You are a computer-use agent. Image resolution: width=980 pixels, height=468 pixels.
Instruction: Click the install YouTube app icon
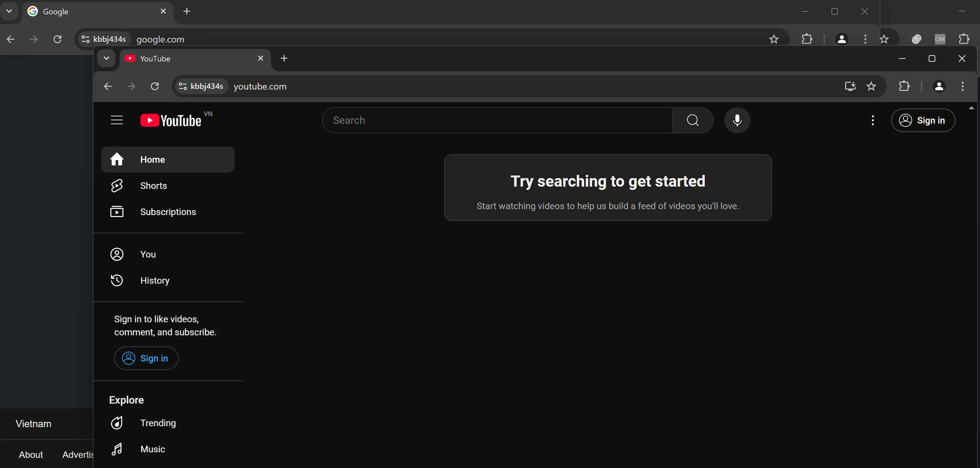coord(850,86)
